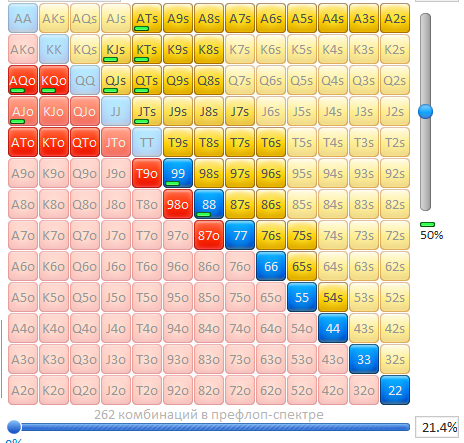The width and height of the screenshot is (464, 443).
Task: Click the vertical weight slider handle
Action: pos(425,111)
